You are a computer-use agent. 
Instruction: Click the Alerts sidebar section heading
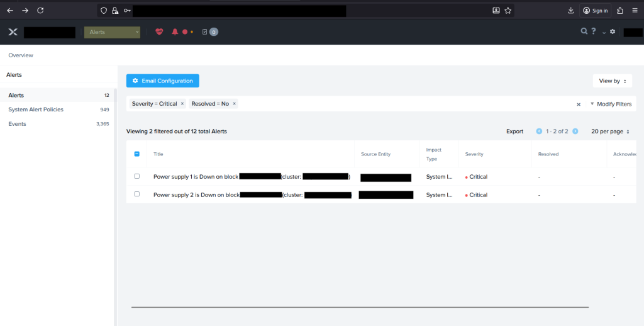(x=14, y=75)
